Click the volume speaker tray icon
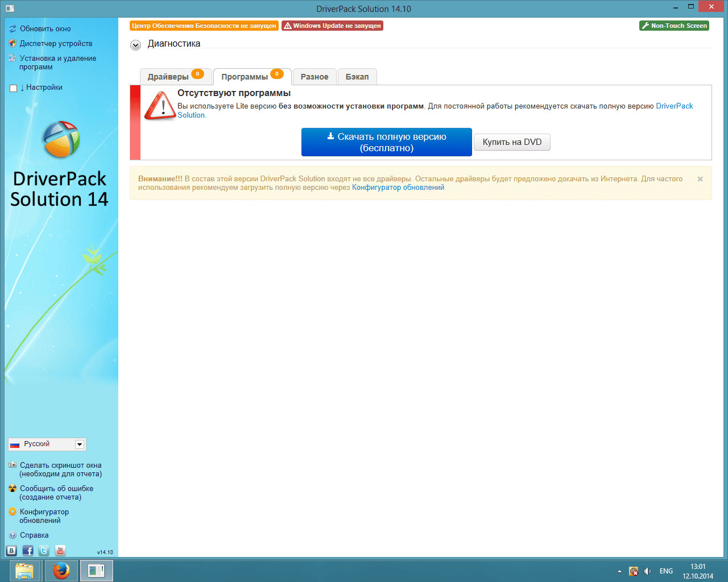Viewport: 728px width, 582px height. [647, 571]
